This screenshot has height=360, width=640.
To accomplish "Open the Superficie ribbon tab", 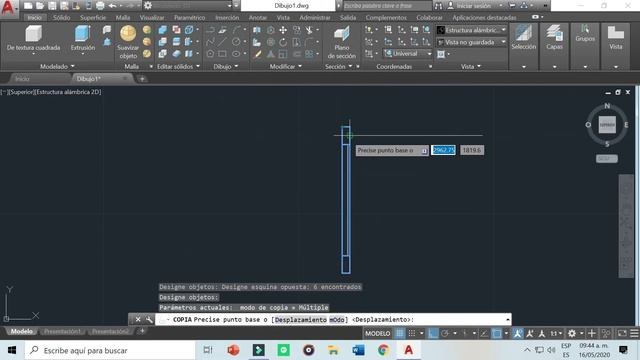I will click(93, 18).
